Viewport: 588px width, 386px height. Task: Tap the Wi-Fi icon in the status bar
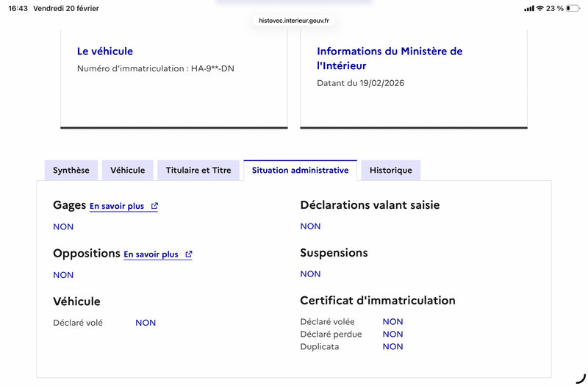[540, 9]
